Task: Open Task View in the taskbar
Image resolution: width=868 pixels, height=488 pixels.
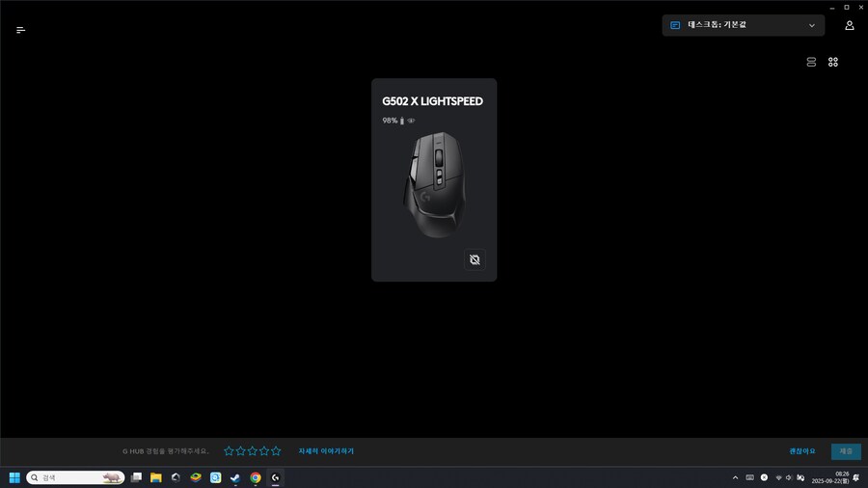Action: point(136,477)
